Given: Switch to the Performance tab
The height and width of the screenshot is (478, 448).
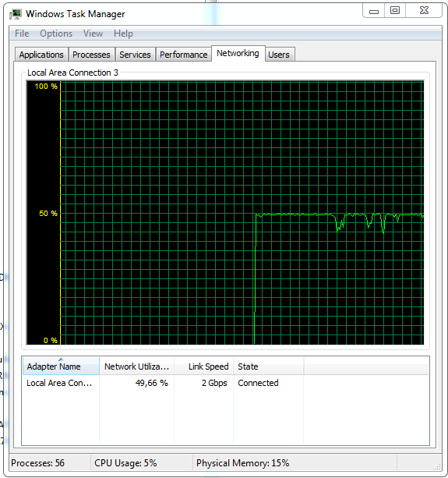Looking at the screenshot, I should 183,55.
